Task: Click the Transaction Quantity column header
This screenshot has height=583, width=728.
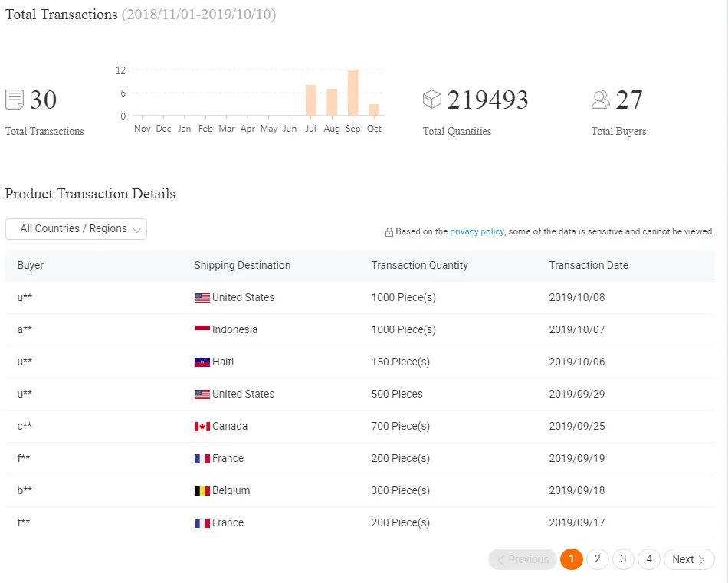Action: tap(419, 265)
